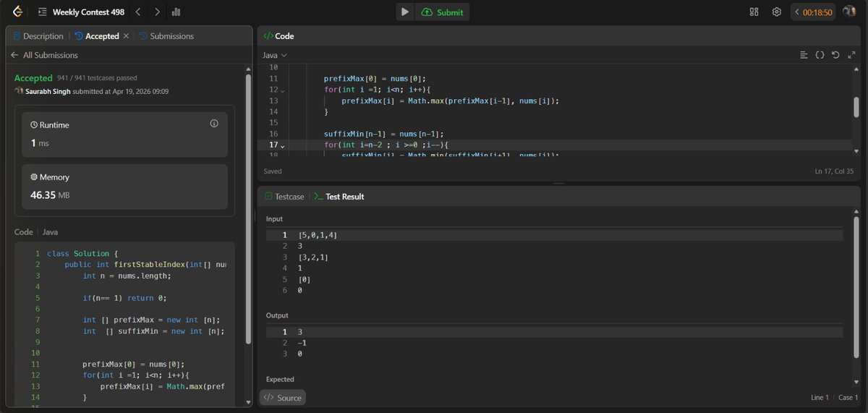868x413 pixels.
Task: Open the code braces snippet icon
Action: (x=820, y=55)
